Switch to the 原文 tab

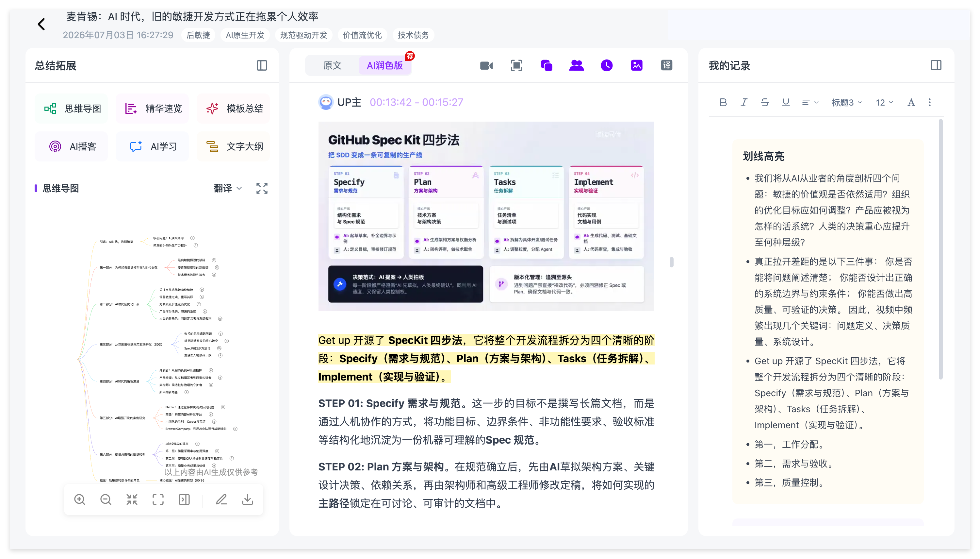(332, 66)
